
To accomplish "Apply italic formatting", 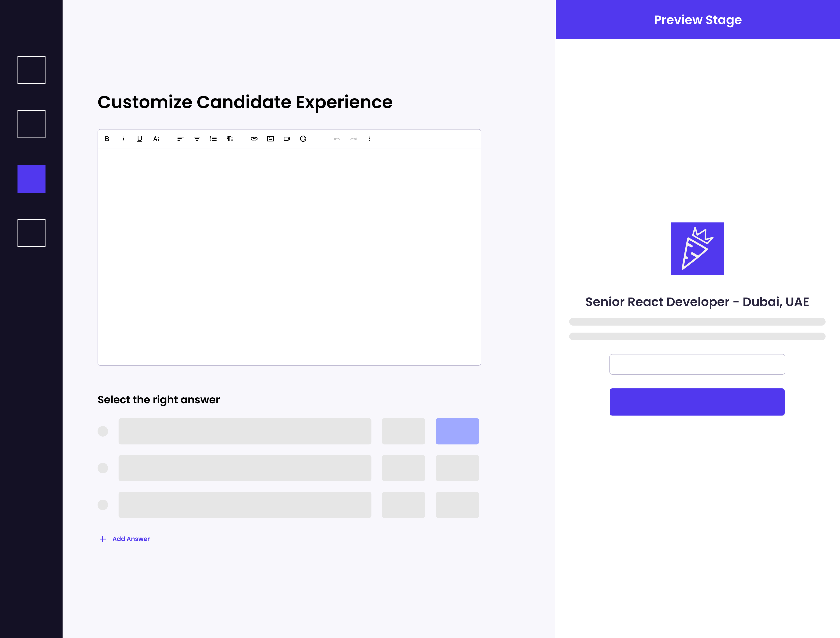I will click(x=123, y=139).
